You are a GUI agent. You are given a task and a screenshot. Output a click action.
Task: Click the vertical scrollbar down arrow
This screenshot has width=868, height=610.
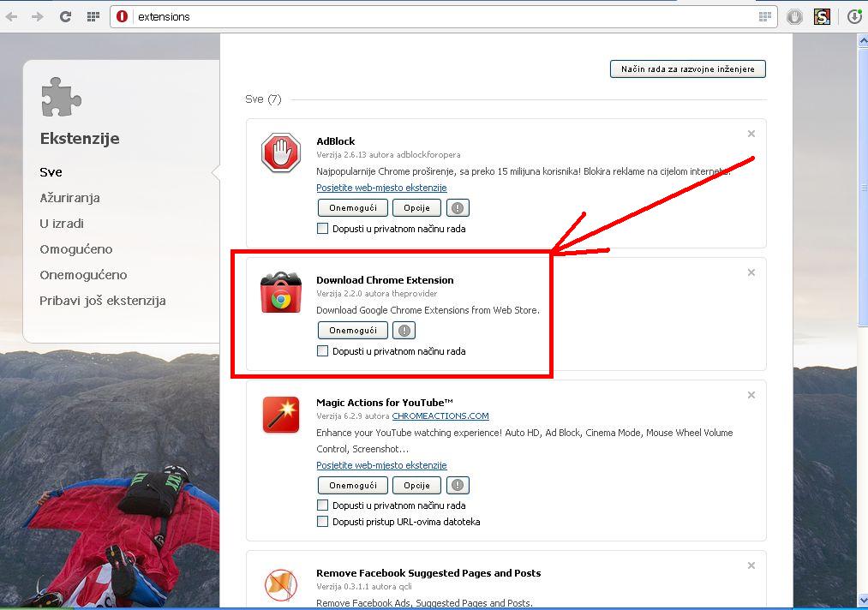point(863,600)
